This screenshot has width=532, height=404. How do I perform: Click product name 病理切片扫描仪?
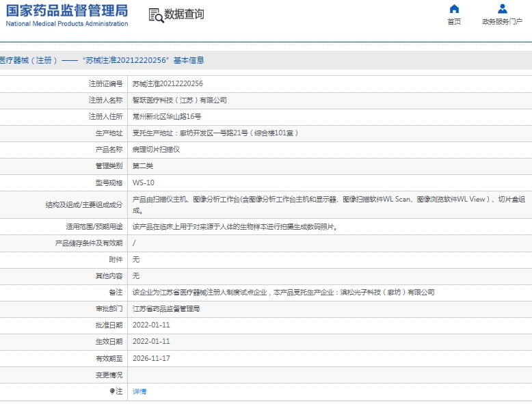[156, 150]
